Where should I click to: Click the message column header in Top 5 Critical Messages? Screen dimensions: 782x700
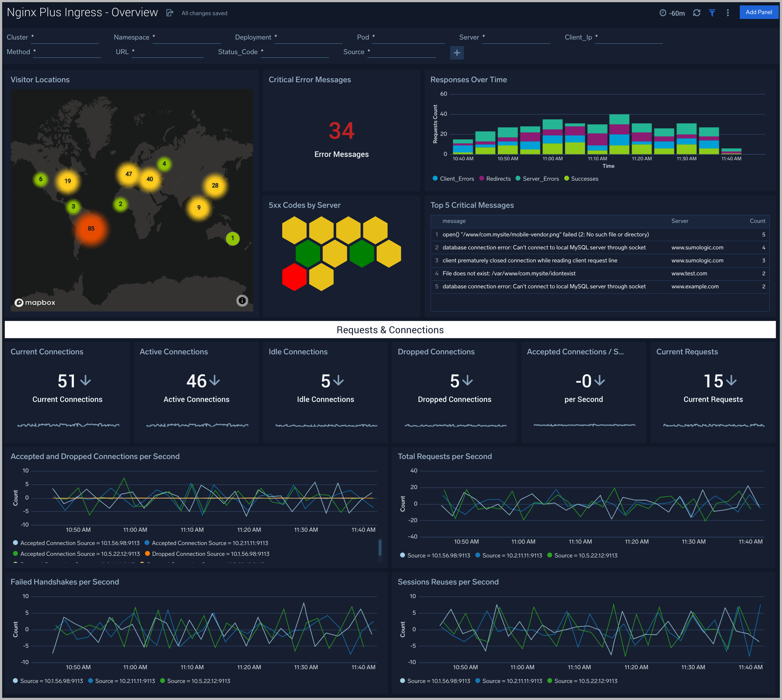454,221
